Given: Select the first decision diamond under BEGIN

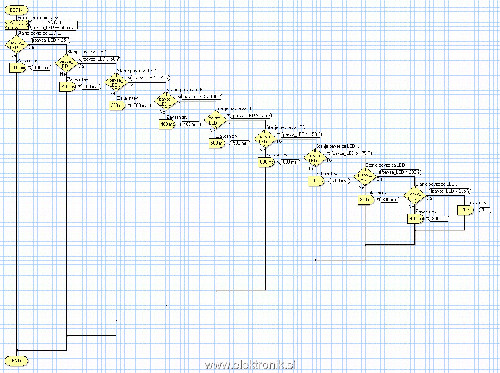Looking at the screenshot, I should coord(16,45).
